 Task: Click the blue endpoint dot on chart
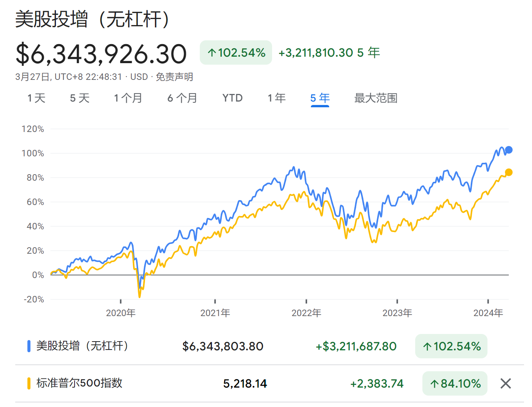[x=508, y=150]
